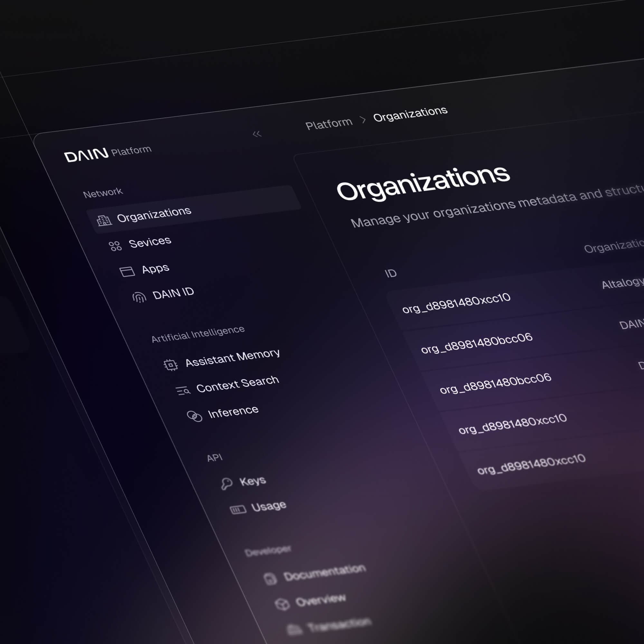Click the API section label
The image size is (644, 644).
[214, 458]
